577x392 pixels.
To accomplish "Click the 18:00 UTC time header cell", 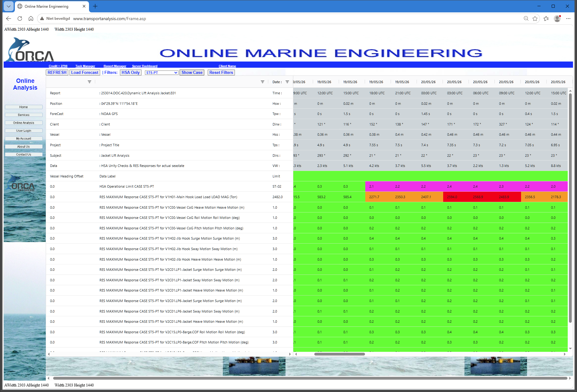I will point(377,93).
